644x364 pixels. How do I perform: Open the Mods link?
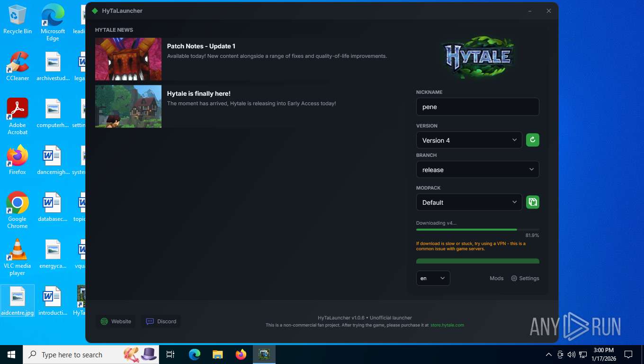[496, 278]
